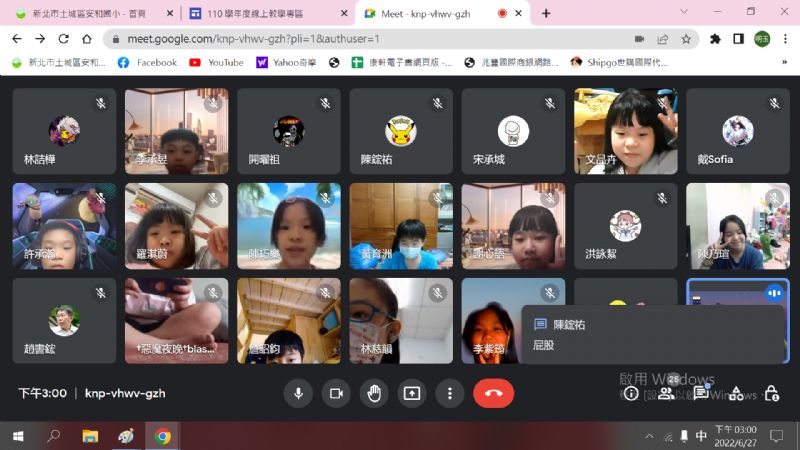This screenshot has height=450, width=800.
Task: Show more bookmarks chevron
Action: click(784, 62)
